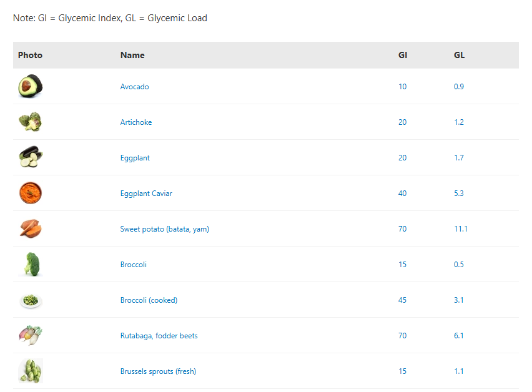
Task: Click the sweet potato picture
Action: point(31,228)
